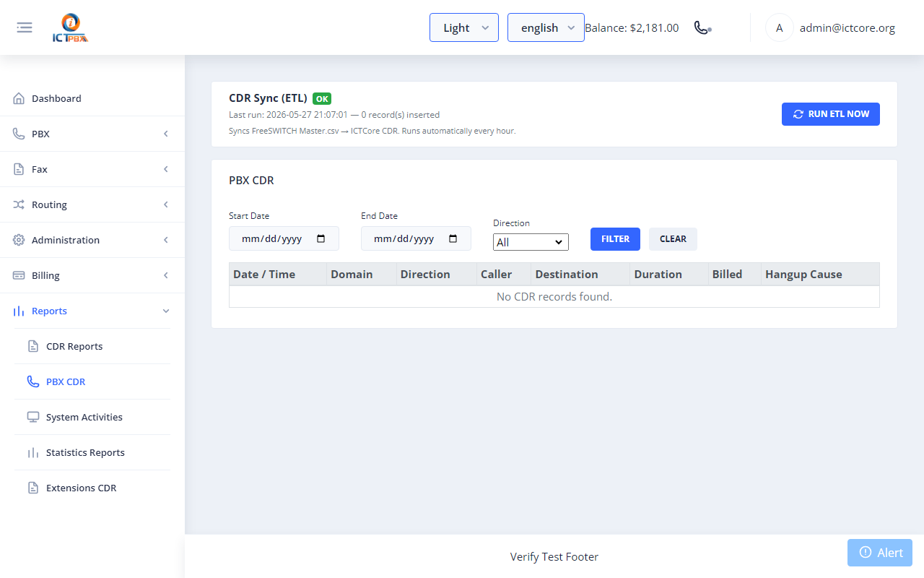Click the Extensions CDR file icon
Image resolution: width=924 pixels, height=578 pixels.
(x=33, y=488)
